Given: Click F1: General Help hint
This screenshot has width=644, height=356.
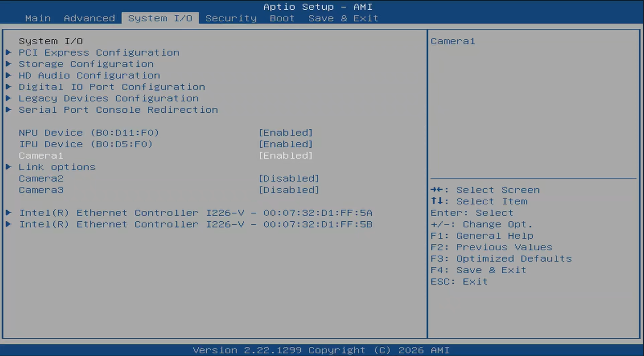Looking at the screenshot, I should pyautogui.click(x=482, y=235).
